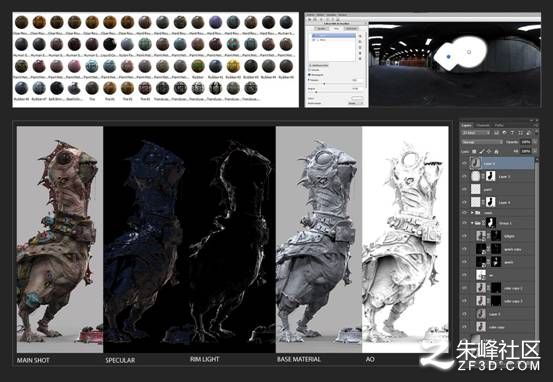The width and height of the screenshot is (553, 382).
Task: Collapse the Group 1 layer group
Action: (x=472, y=223)
